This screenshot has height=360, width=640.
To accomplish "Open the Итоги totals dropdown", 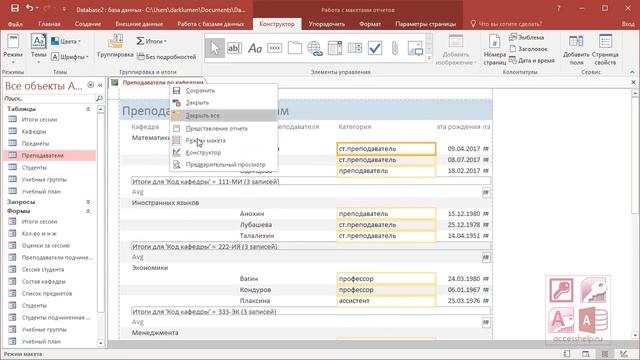I will (151, 41).
